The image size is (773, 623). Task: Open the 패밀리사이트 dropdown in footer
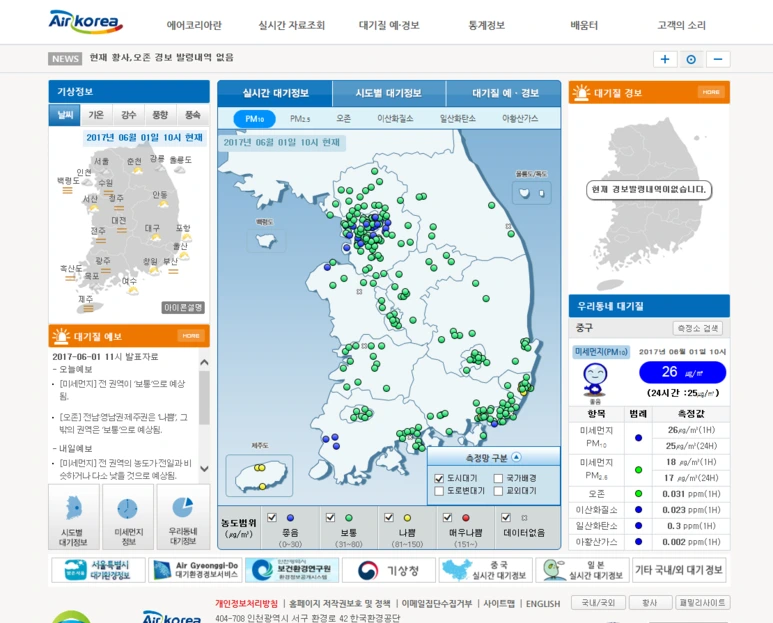[702, 602]
